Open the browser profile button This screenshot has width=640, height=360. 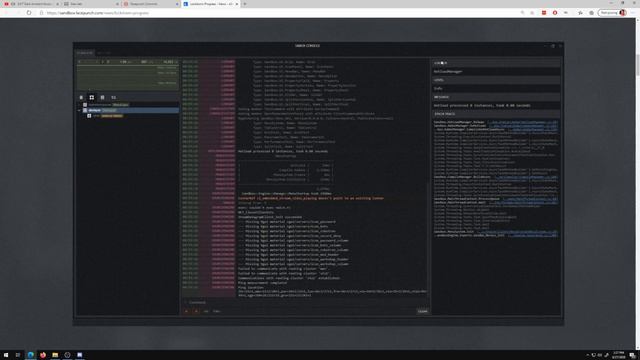(x=612, y=13)
